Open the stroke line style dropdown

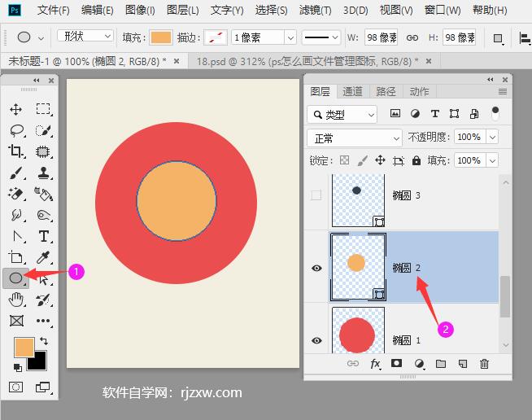pos(321,37)
